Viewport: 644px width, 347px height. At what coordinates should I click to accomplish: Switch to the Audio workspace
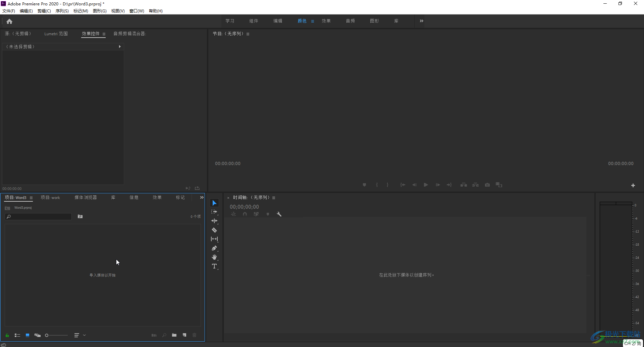click(x=350, y=21)
